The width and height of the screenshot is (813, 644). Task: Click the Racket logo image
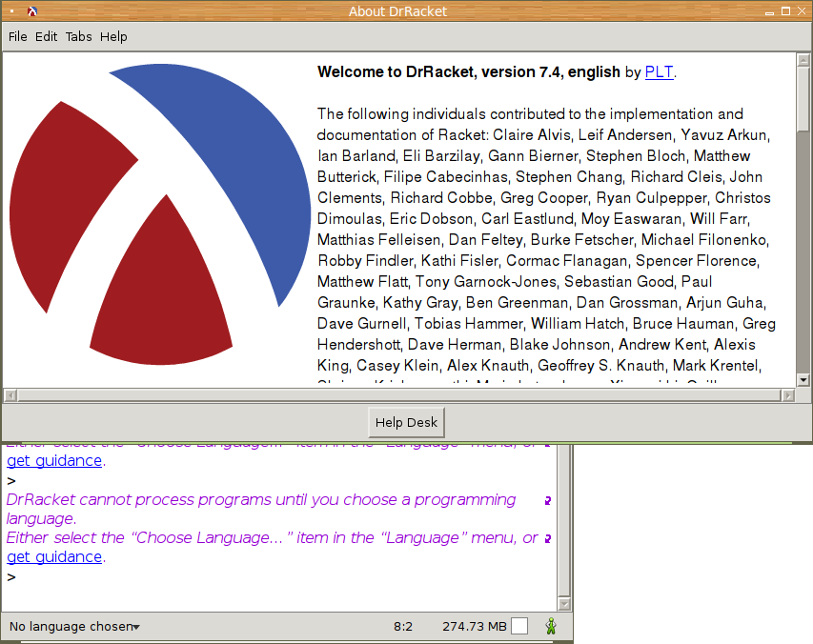(x=160, y=214)
